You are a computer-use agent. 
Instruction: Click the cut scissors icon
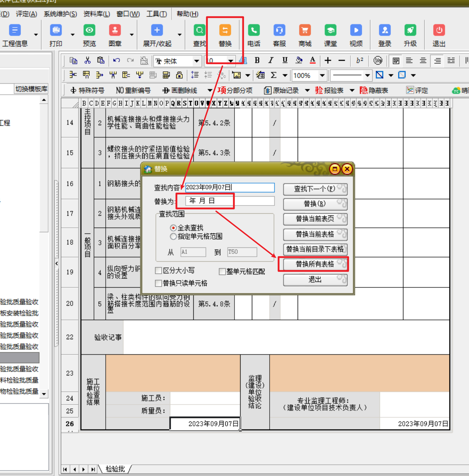(87, 61)
